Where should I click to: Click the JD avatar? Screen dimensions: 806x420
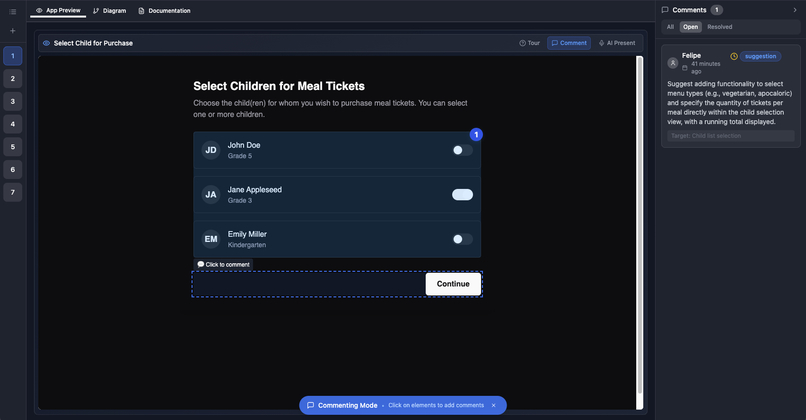[x=211, y=150]
